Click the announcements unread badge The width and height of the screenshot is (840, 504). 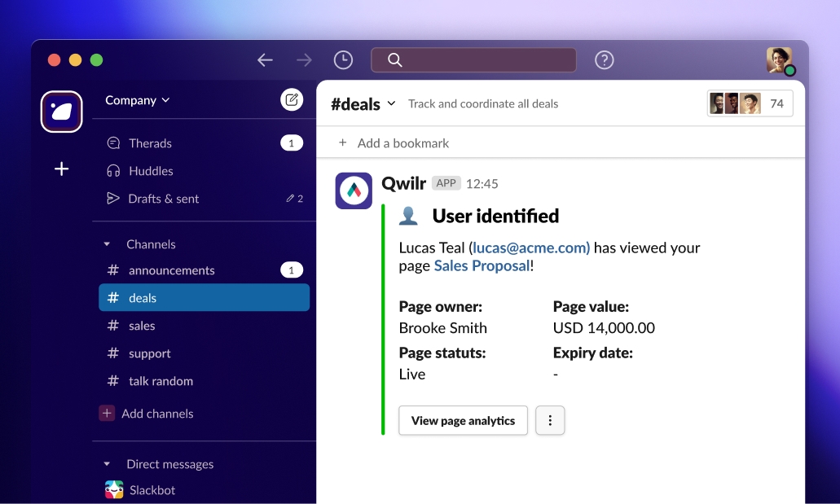(292, 270)
